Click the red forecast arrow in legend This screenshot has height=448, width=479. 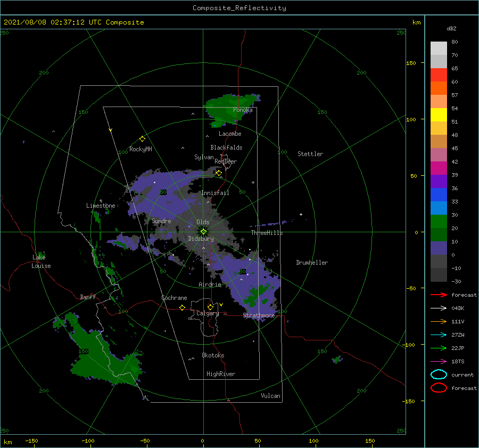tap(439, 295)
